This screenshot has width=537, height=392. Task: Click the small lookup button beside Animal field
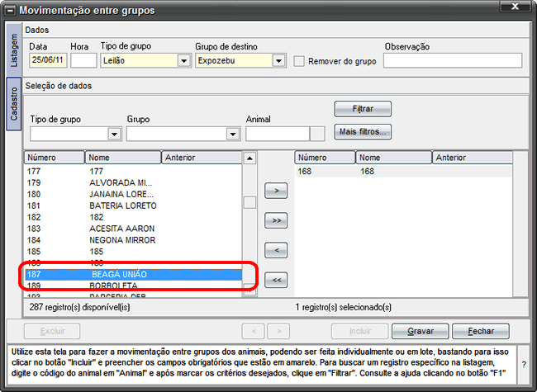point(317,134)
